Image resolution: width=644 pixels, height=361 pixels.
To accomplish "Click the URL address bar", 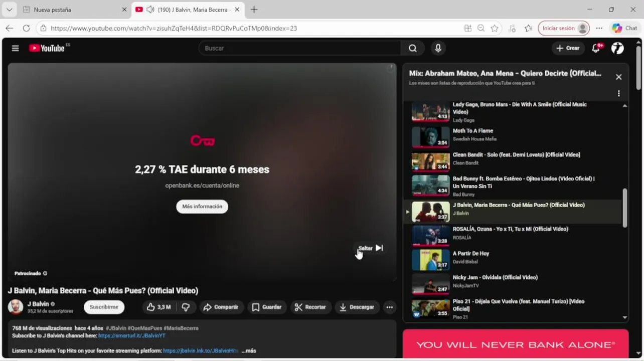I will pos(251,28).
